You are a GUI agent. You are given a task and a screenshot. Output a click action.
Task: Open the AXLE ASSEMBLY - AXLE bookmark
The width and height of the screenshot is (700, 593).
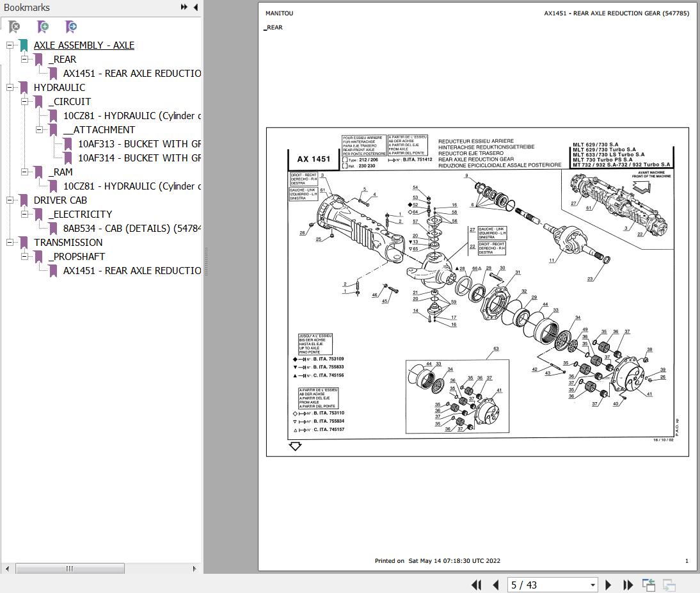point(84,45)
